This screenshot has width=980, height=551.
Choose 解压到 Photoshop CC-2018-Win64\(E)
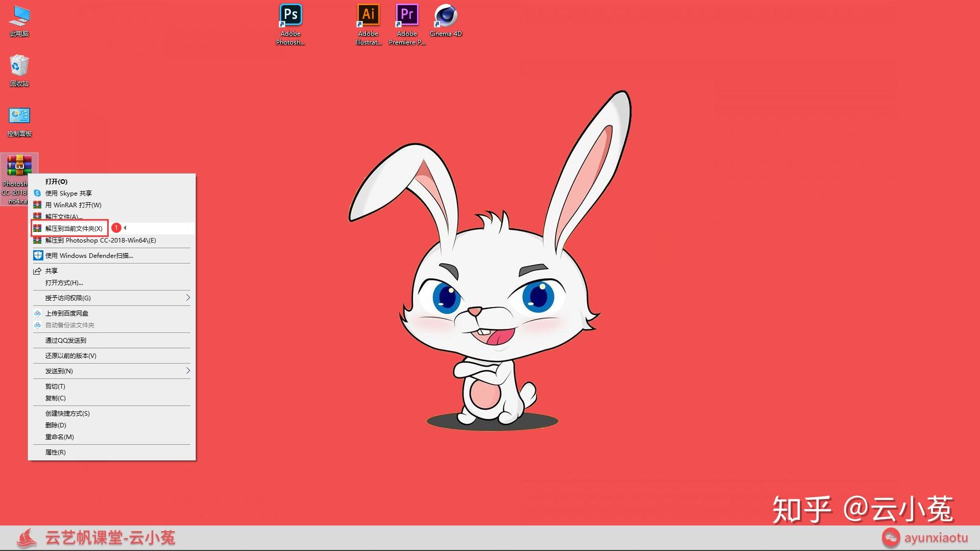click(x=112, y=240)
